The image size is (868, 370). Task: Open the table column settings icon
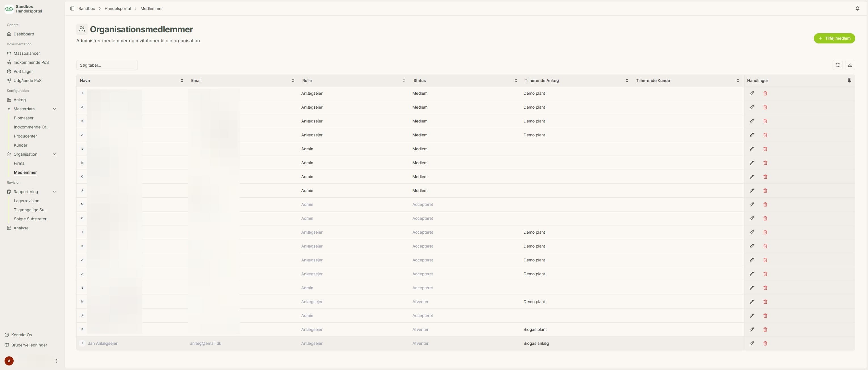click(x=837, y=65)
